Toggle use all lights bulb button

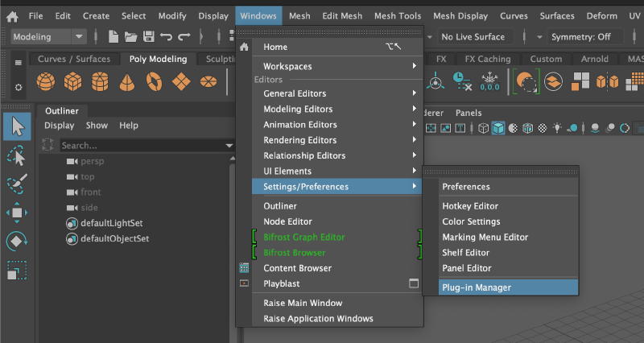click(557, 128)
